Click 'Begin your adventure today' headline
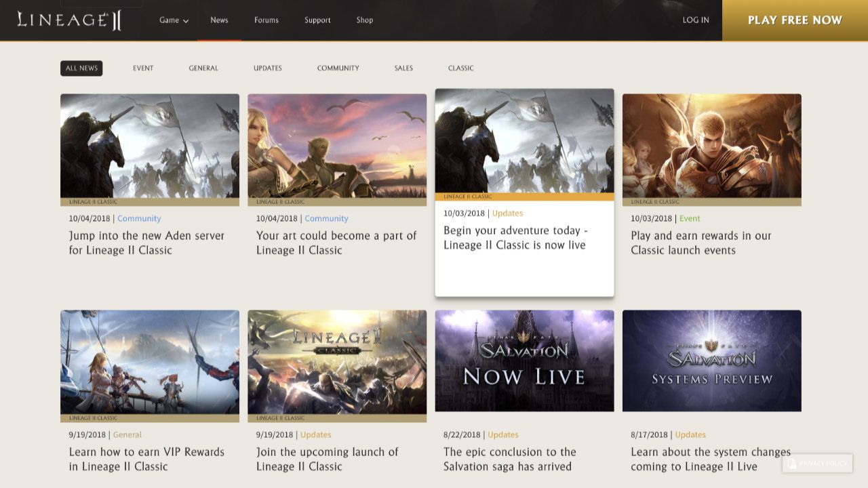The height and width of the screenshot is (488, 868). 515,238
